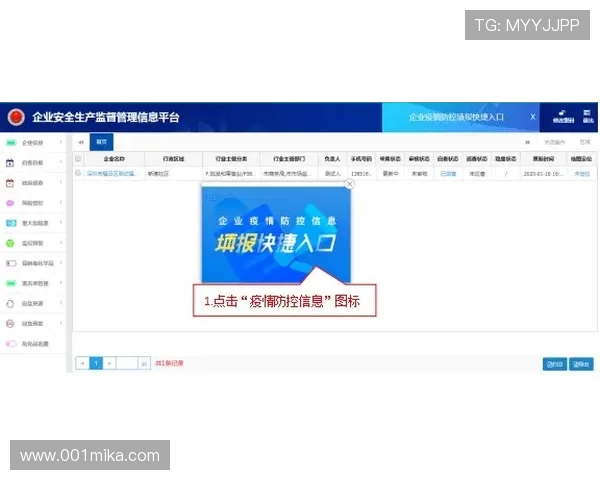Open the 风险管控 menu item label
The height and width of the screenshot is (480, 600).
coord(33,203)
